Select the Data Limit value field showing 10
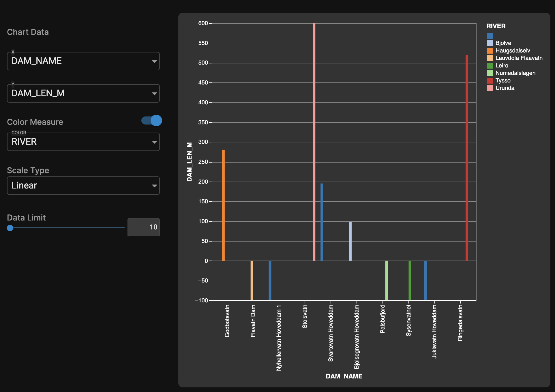 pyautogui.click(x=143, y=227)
